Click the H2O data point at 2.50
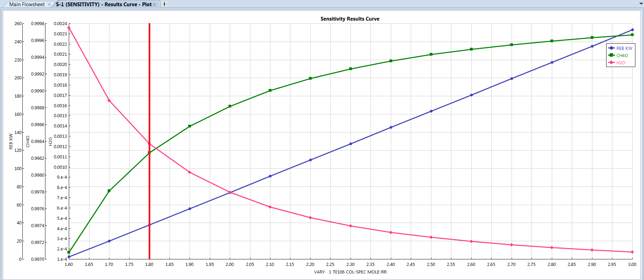 431,237
